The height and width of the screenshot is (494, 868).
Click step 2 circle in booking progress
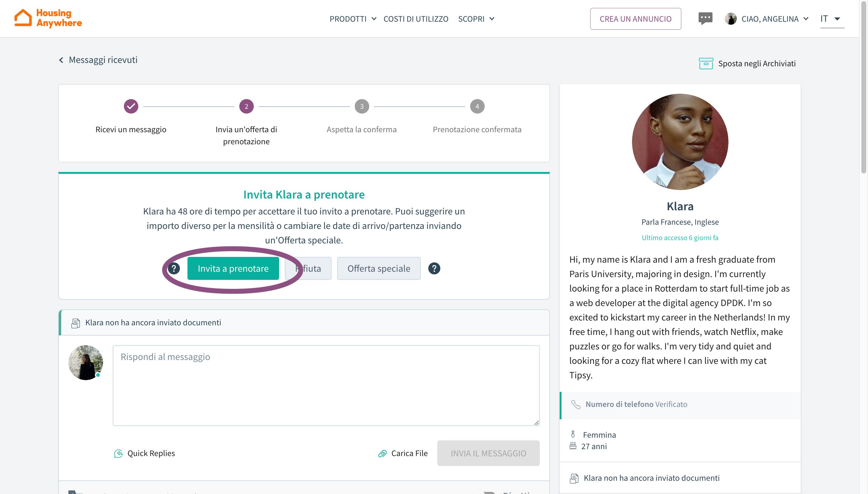tap(246, 107)
